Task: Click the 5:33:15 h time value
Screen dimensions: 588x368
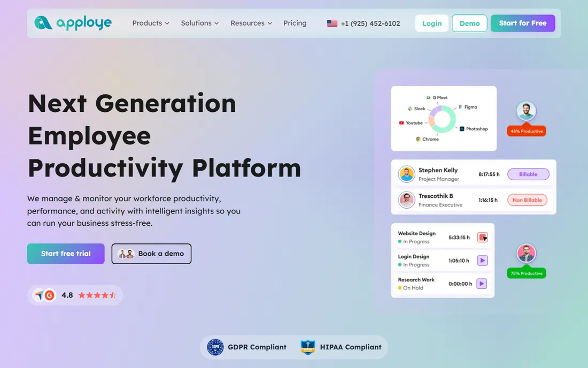Action: pos(459,237)
